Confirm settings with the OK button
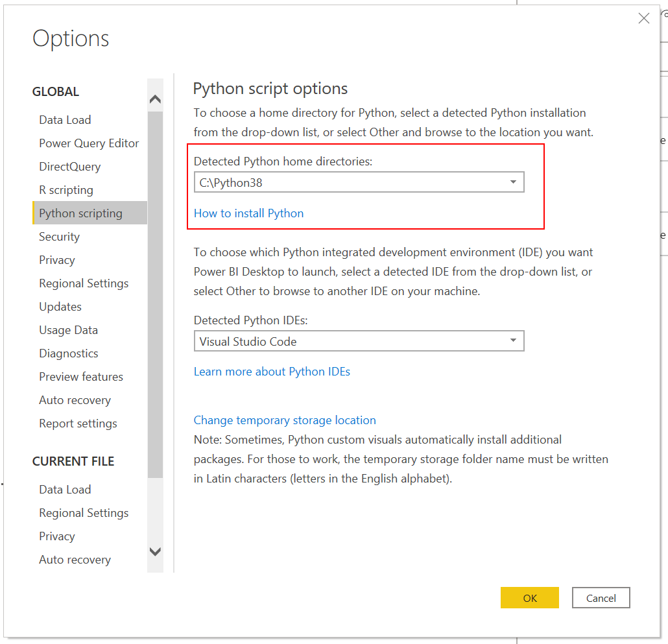 point(529,598)
